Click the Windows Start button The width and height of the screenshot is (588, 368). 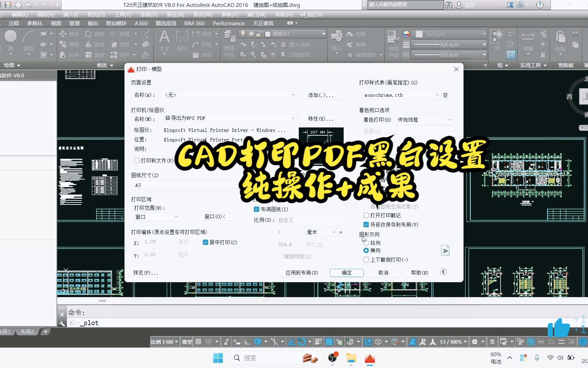(218, 358)
